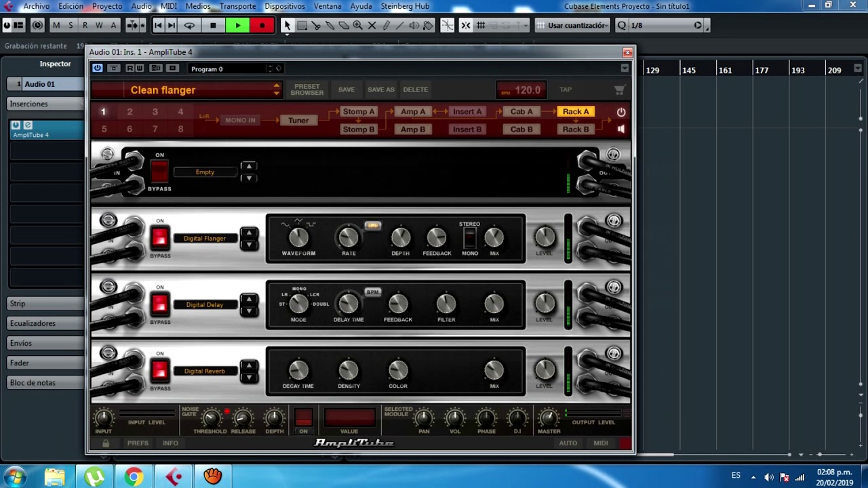Image resolution: width=868 pixels, height=488 pixels.
Task: Open the 1/8 quantize preset dropdown
Action: pyautogui.click(x=665, y=25)
